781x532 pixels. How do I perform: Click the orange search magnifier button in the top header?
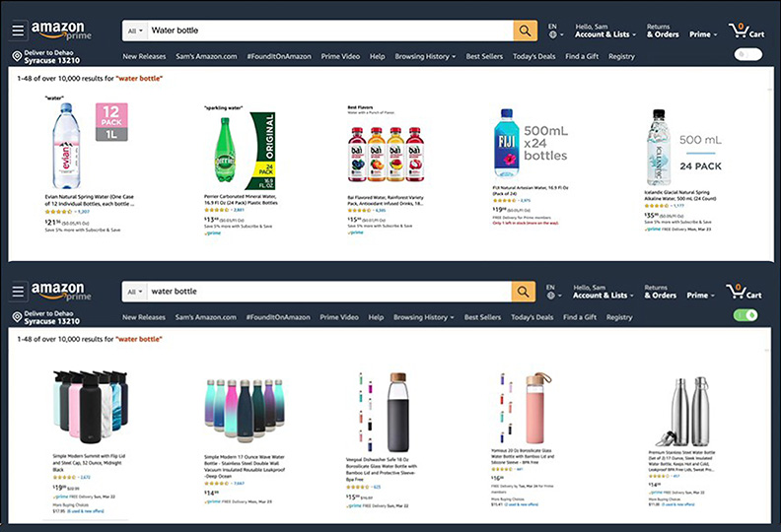(525, 31)
